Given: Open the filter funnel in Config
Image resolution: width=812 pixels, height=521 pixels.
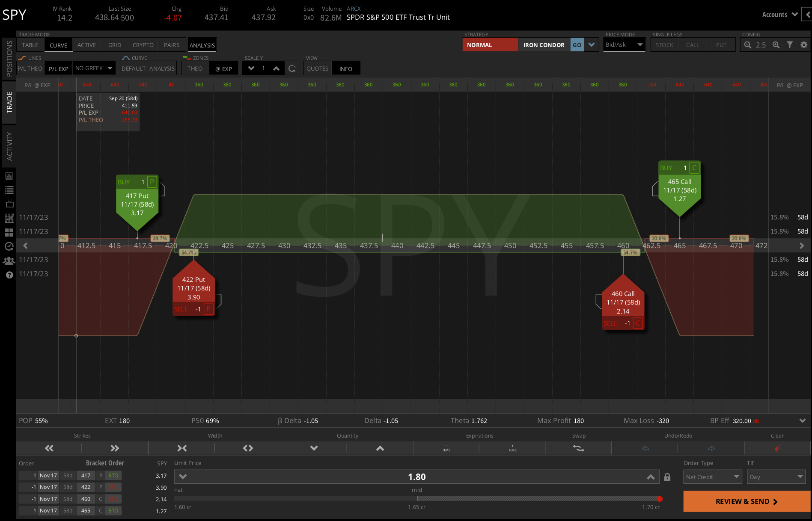Looking at the screenshot, I should (x=790, y=45).
